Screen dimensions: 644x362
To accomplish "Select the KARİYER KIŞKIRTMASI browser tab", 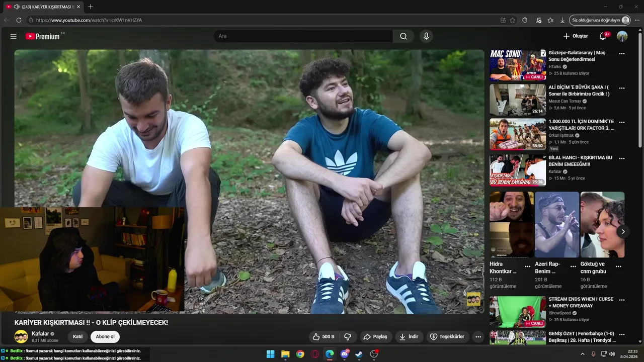I will 43,7.
